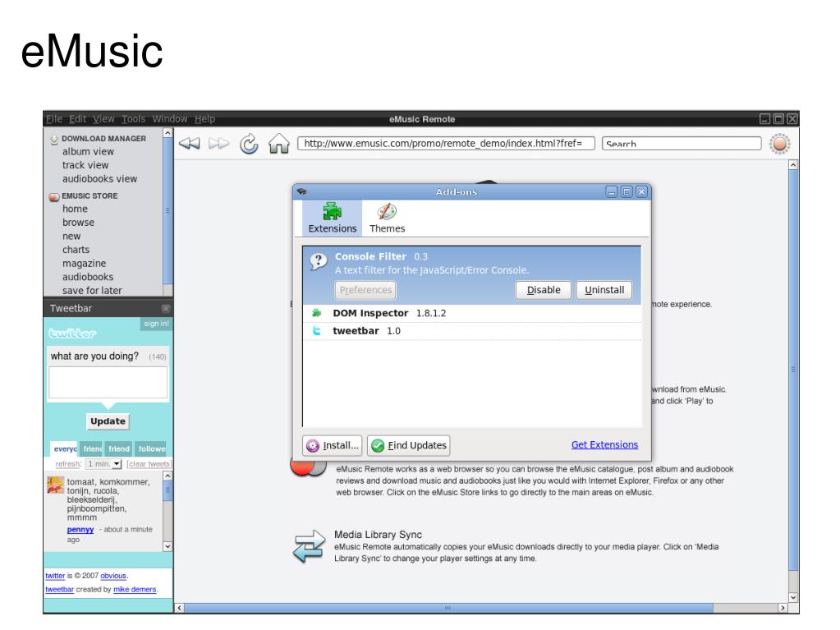
Task: Select save for later in the sidebar
Action: click(x=92, y=290)
